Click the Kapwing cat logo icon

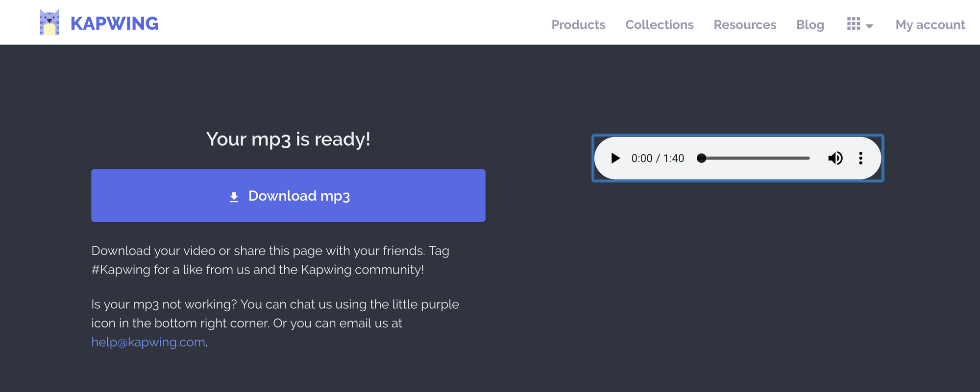point(49,23)
